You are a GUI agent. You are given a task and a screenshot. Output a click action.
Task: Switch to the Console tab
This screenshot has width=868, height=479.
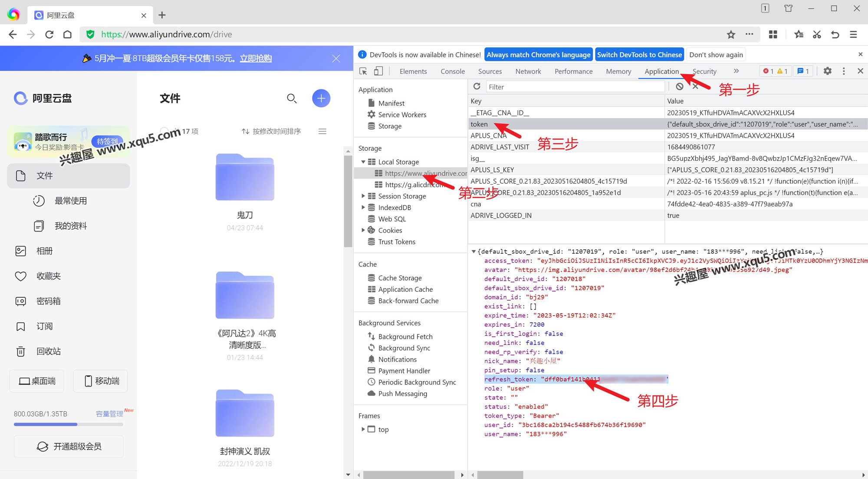point(453,71)
